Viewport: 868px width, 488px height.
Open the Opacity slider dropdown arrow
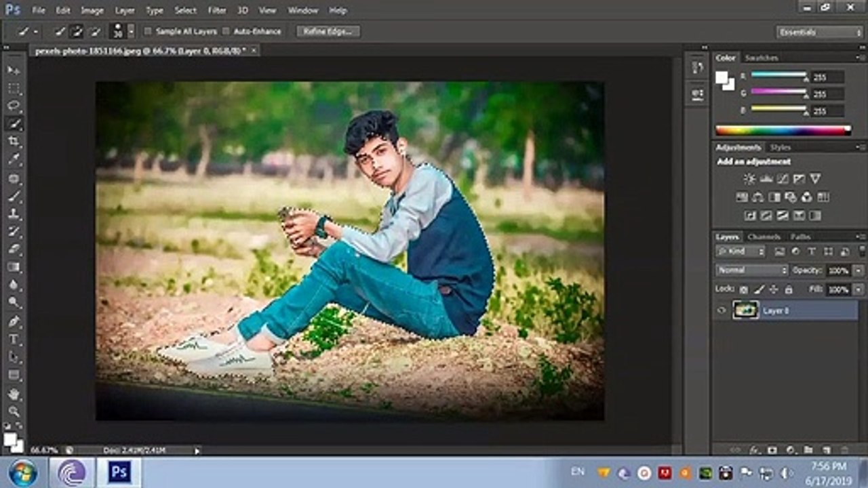(859, 270)
